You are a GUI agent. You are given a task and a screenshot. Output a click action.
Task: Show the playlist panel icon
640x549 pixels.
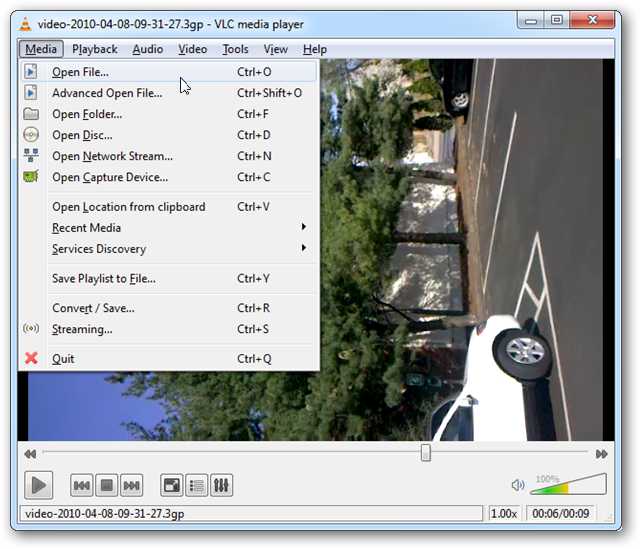click(197, 485)
